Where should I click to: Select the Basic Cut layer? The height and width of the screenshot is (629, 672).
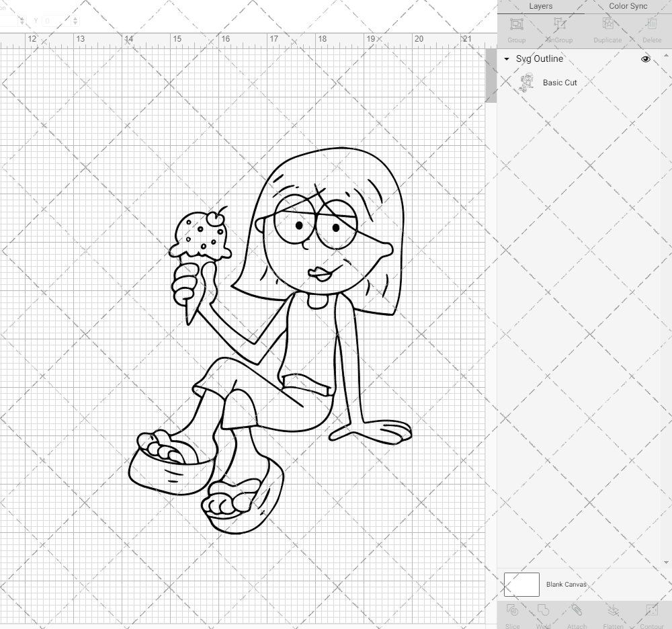(x=560, y=83)
